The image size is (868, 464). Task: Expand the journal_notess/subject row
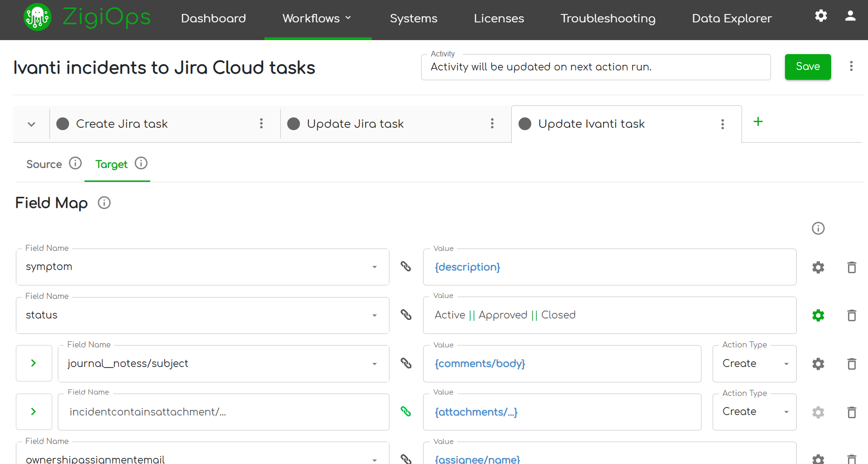tap(34, 363)
